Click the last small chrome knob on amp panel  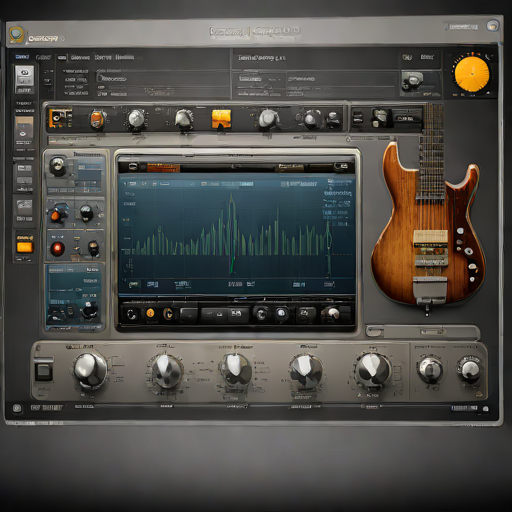pos(470,369)
